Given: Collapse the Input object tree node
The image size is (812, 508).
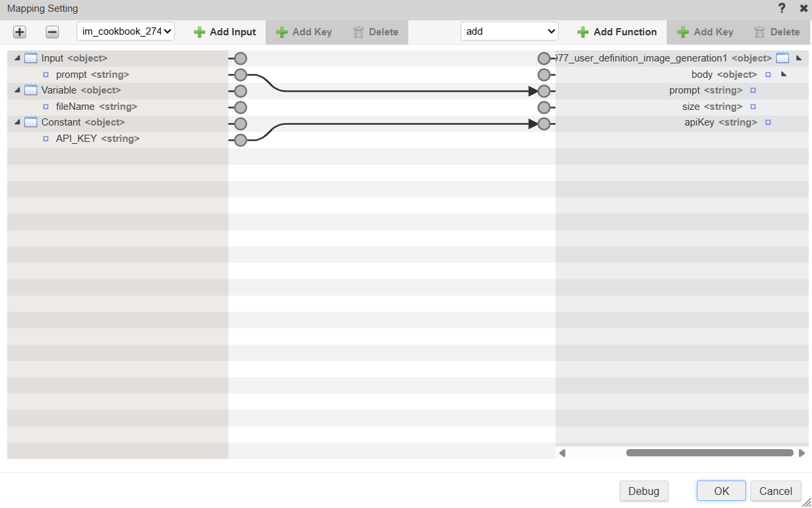Looking at the screenshot, I should 17,58.
